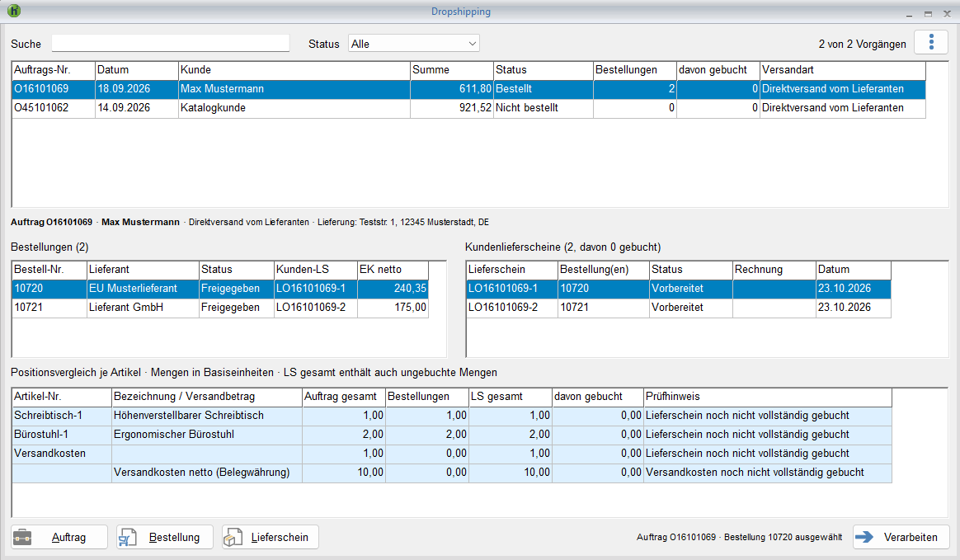The image size is (960, 560).
Task: Open the Lieferschein button
Action: click(x=270, y=538)
